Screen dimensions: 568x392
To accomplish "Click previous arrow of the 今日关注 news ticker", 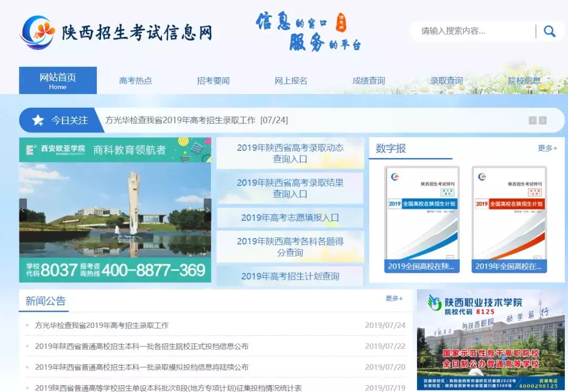I will click(x=532, y=120).
